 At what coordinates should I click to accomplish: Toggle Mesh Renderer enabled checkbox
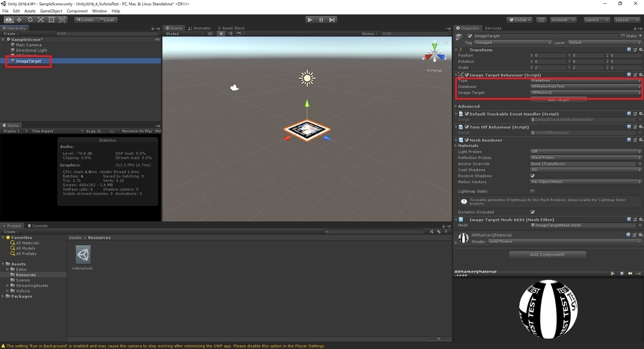467,140
